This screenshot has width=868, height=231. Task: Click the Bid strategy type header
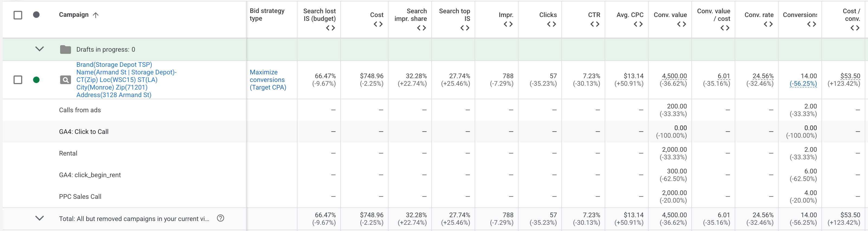point(267,15)
